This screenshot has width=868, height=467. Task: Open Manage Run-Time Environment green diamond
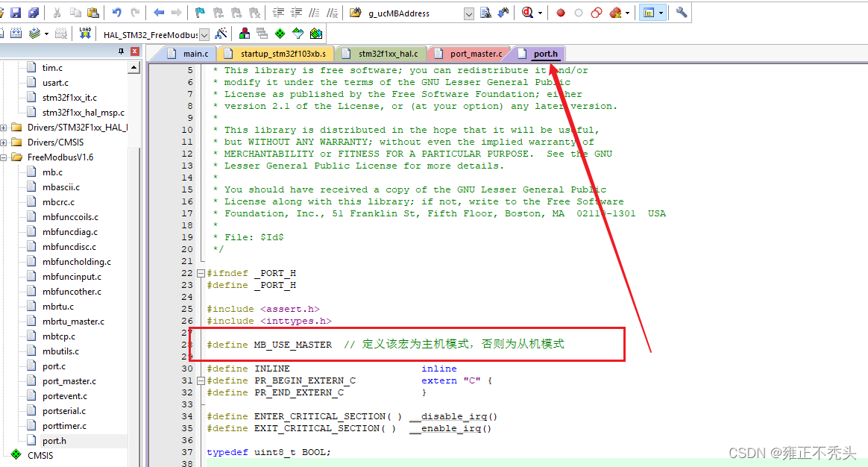coord(280,34)
